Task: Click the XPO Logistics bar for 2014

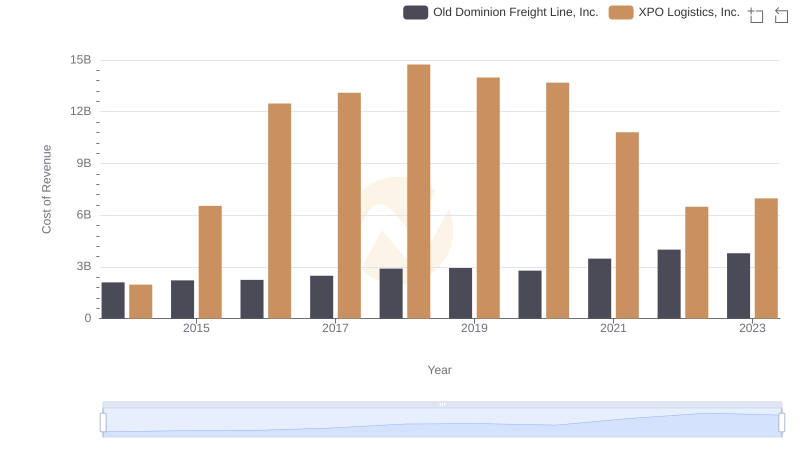Action: [141, 301]
